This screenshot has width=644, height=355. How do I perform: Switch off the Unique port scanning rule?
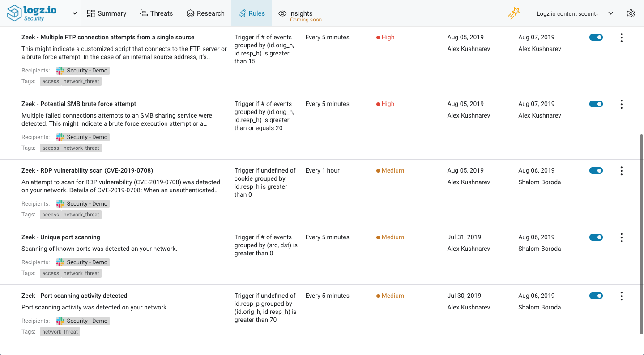click(596, 237)
